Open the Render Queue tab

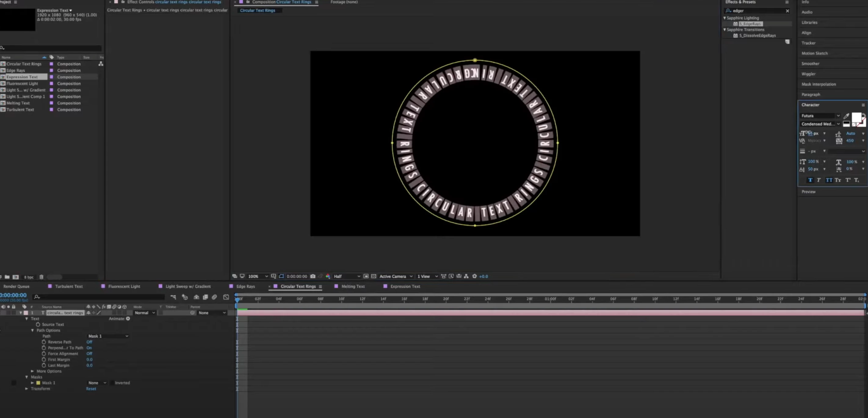click(16, 286)
